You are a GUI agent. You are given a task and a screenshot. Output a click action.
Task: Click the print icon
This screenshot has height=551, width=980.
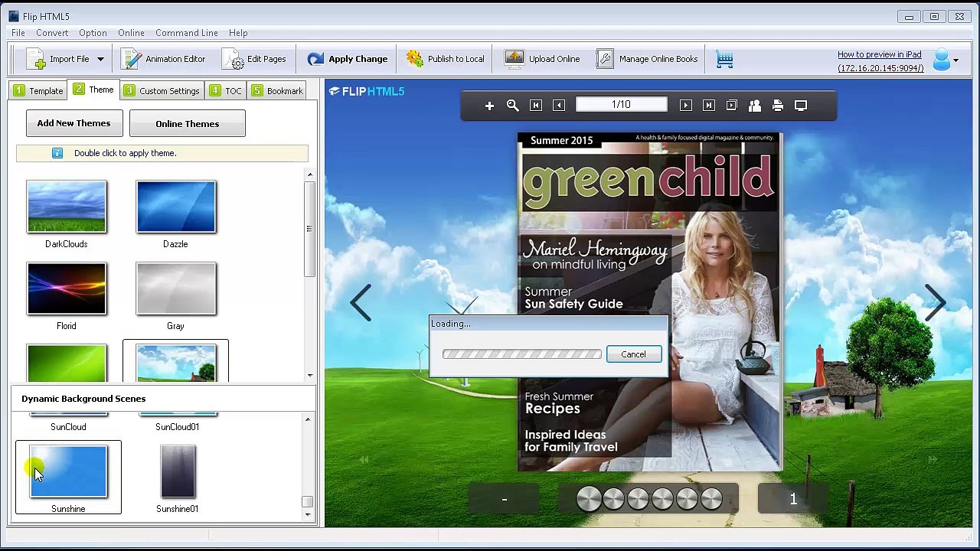pos(777,106)
